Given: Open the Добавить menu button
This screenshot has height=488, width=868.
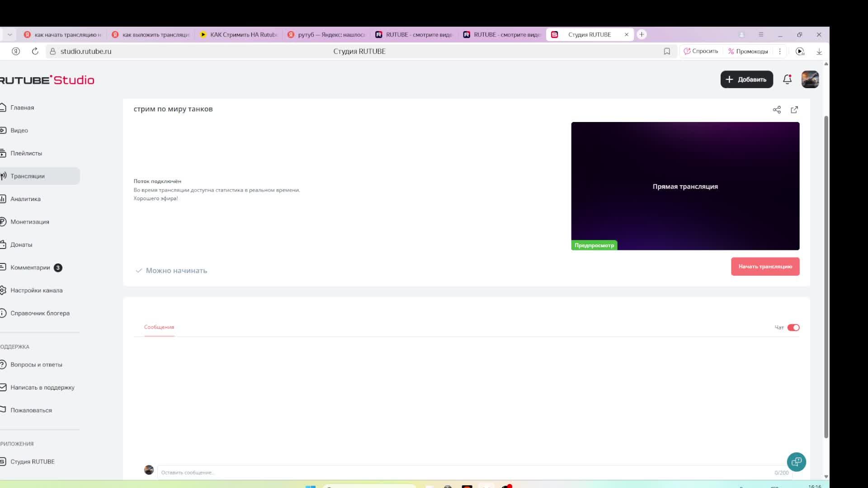Looking at the screenshot, I should (746, 80).
